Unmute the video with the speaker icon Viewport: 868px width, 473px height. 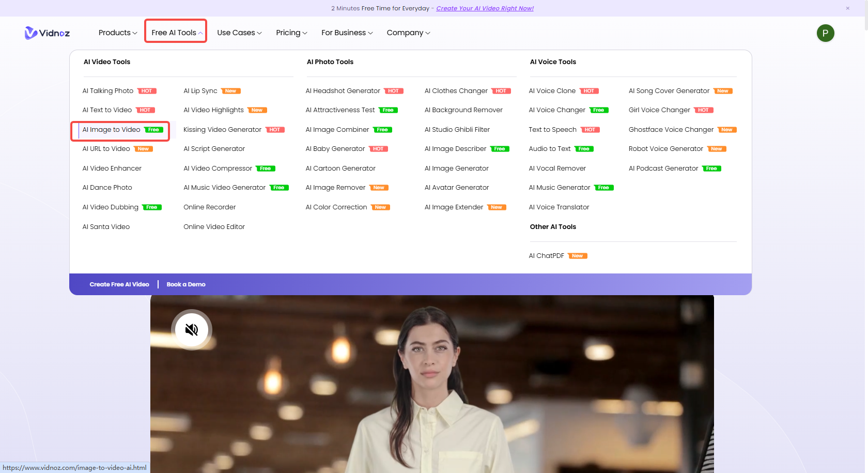[192, 330]
